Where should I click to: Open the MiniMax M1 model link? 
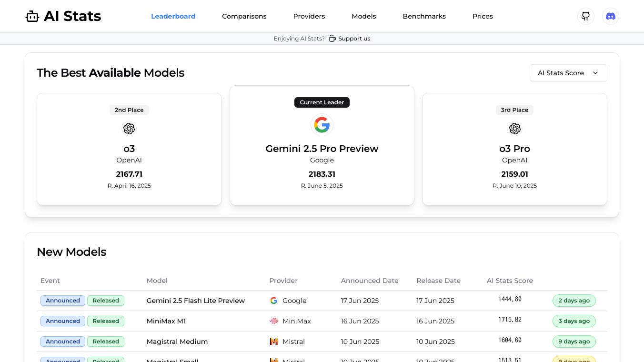point(166,321)
